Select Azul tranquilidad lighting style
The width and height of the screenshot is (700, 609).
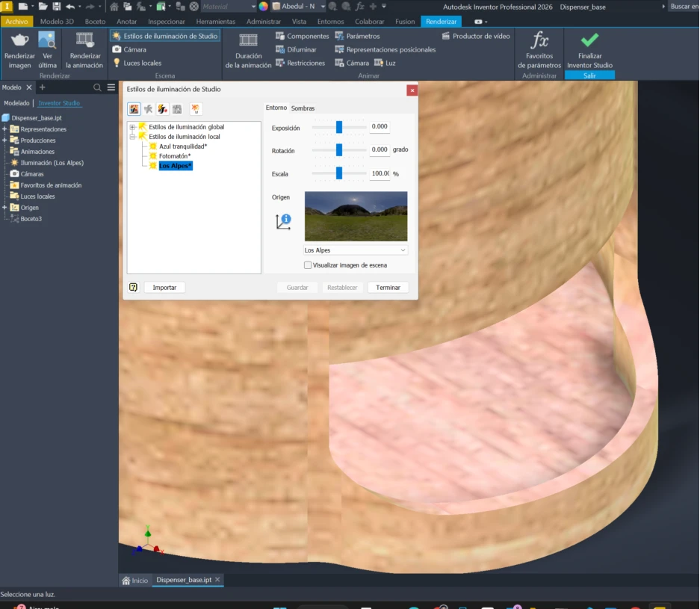(183, 146)
